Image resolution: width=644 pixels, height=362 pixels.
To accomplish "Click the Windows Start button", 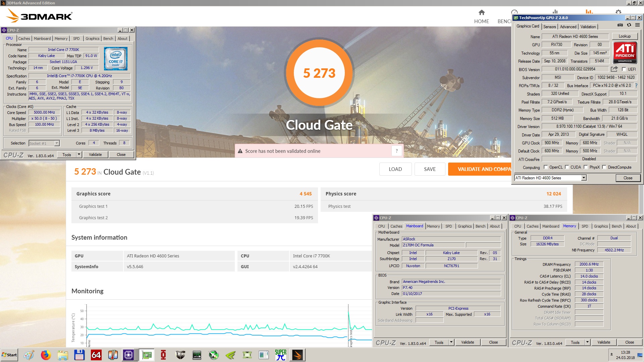I will click(x=9, y=355).
